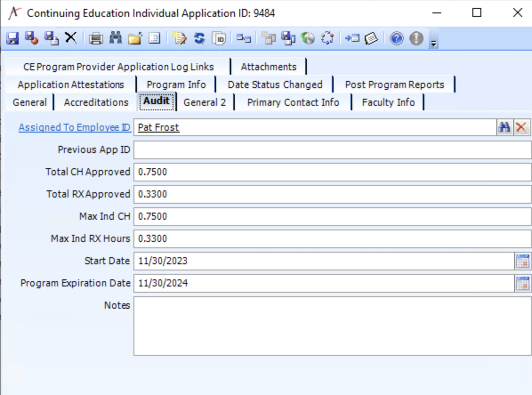Open the Primary Contact Info tab
This screenshot has width=532, height=395.
(x=293, y=102)
